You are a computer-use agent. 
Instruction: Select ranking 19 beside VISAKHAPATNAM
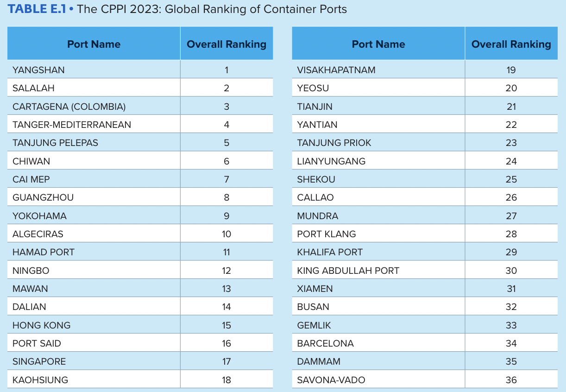click(x=511, y=70)
